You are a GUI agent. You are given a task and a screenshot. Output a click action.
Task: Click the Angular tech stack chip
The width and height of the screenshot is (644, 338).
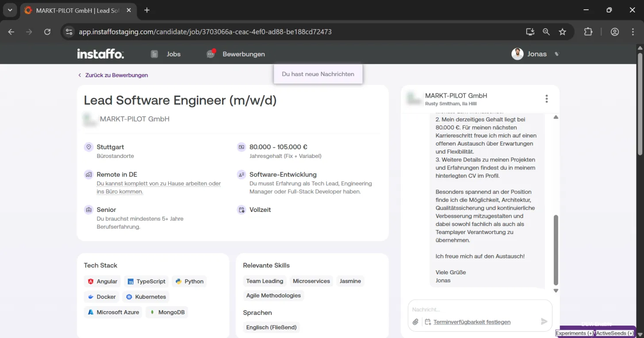102,281
